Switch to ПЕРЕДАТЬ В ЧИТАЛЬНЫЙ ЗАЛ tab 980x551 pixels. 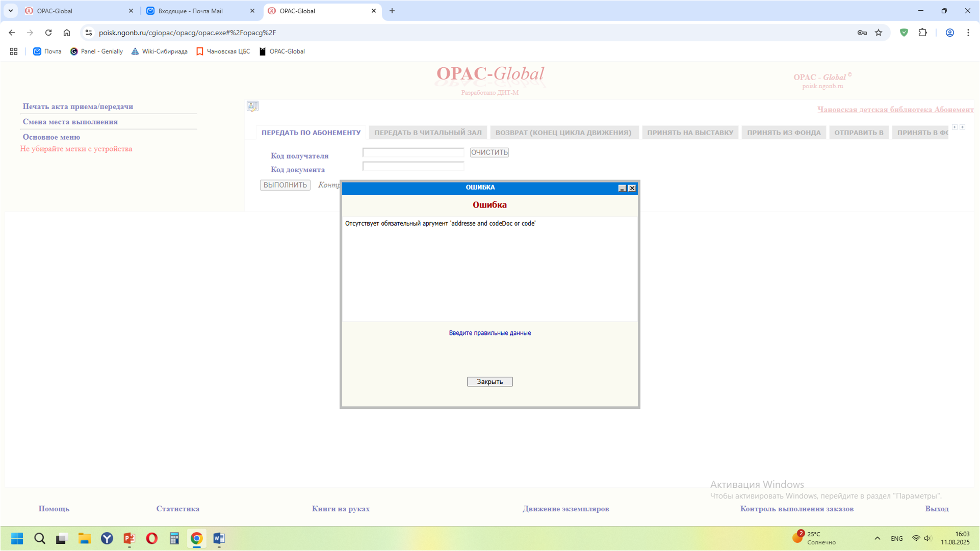click(427, 133)
